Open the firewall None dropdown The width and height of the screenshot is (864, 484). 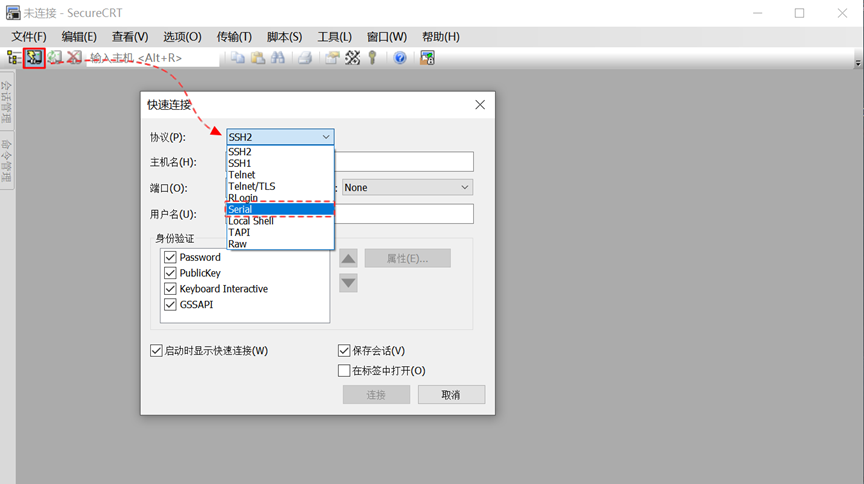[407, 187]
